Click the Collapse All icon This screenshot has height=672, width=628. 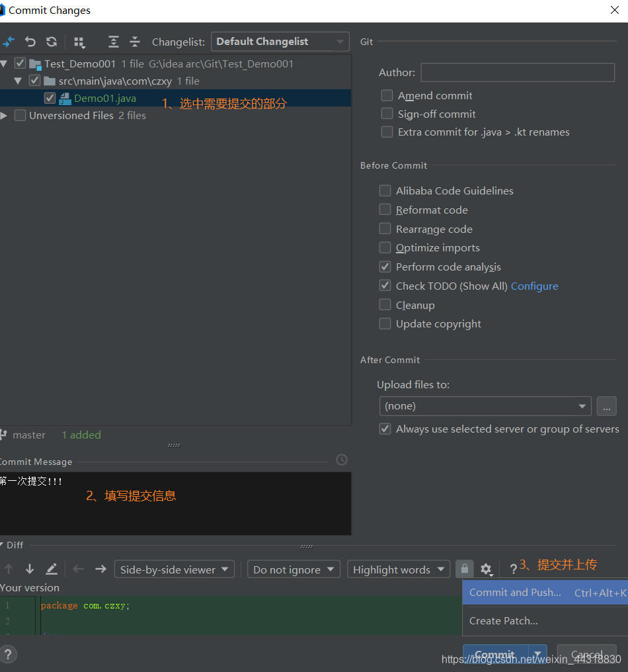click(134, 42)
